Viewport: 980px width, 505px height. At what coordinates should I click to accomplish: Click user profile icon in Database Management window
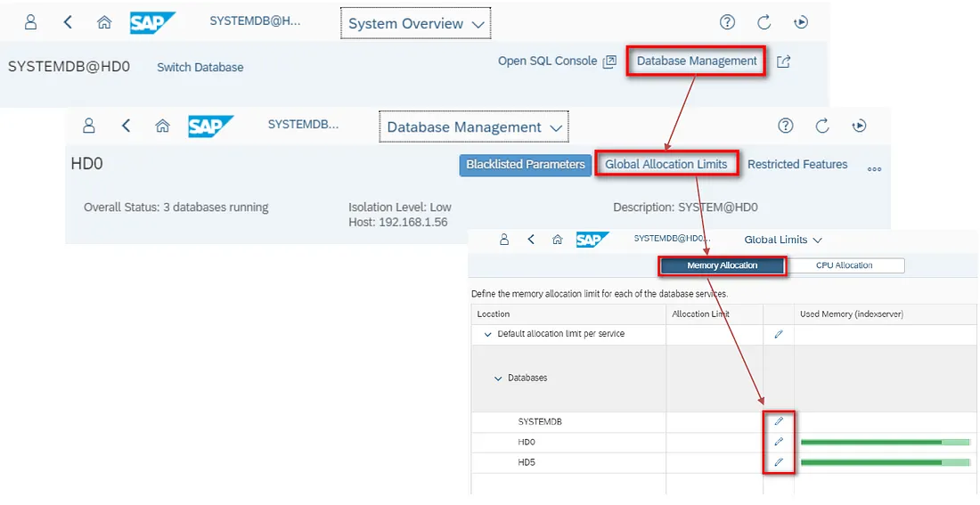tap(89, 126)
